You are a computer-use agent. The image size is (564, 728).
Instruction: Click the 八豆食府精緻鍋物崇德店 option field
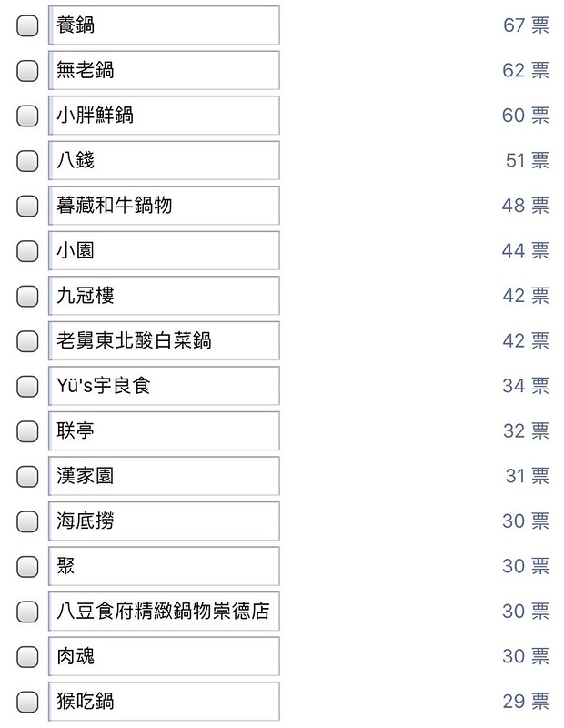pos(164,612)
